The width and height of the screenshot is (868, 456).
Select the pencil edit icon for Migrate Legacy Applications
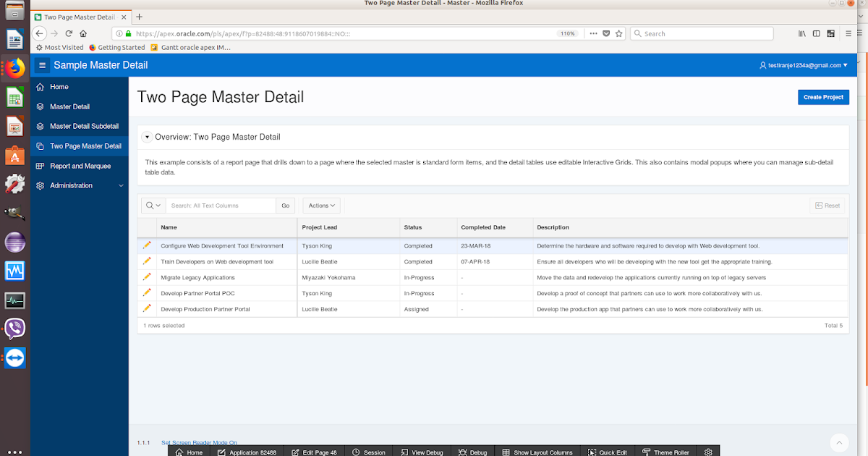coord(147,277)
